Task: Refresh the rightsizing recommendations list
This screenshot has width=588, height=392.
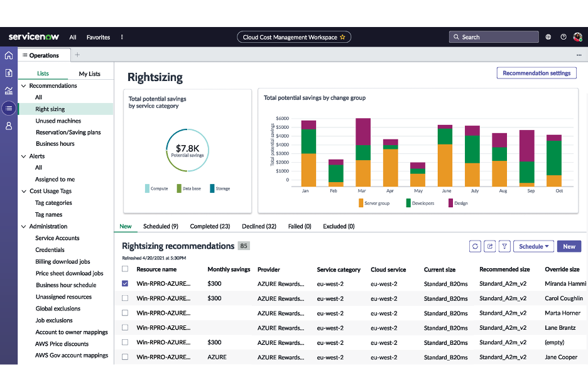Action: (x=475, y=246)
